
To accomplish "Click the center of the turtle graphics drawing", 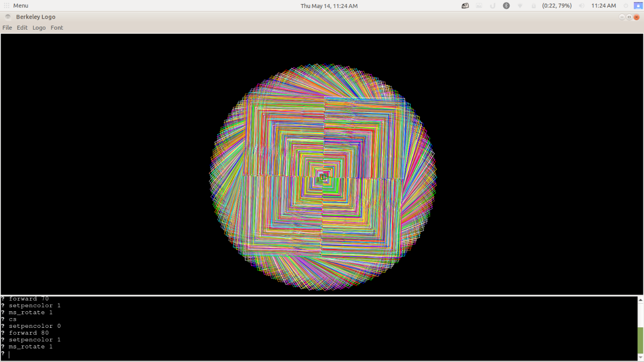I will coord(323,177).
